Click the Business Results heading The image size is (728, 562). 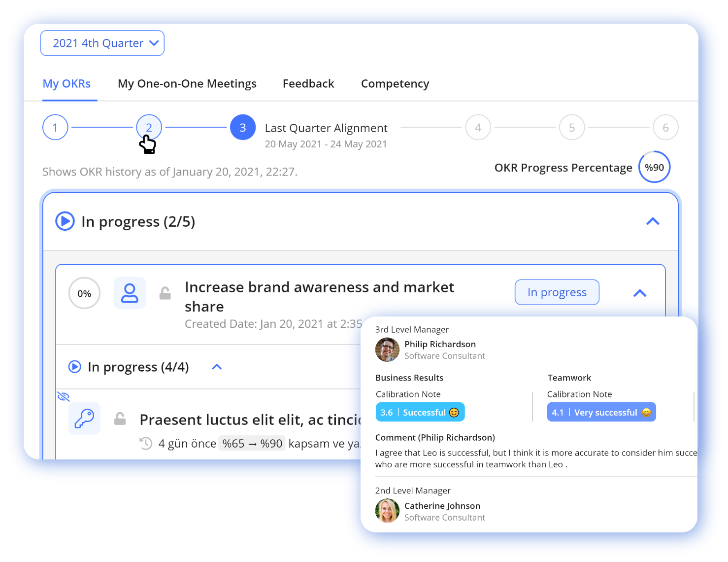coord(409,378)
